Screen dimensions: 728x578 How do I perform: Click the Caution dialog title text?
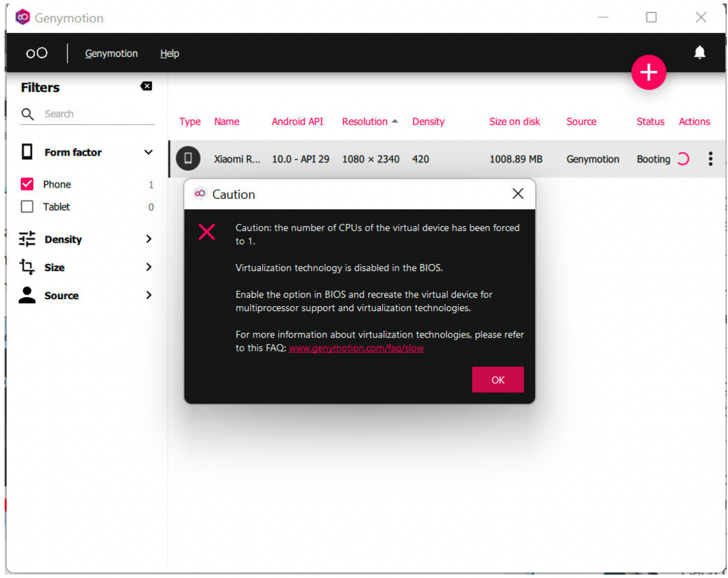(x=234, y=195)
